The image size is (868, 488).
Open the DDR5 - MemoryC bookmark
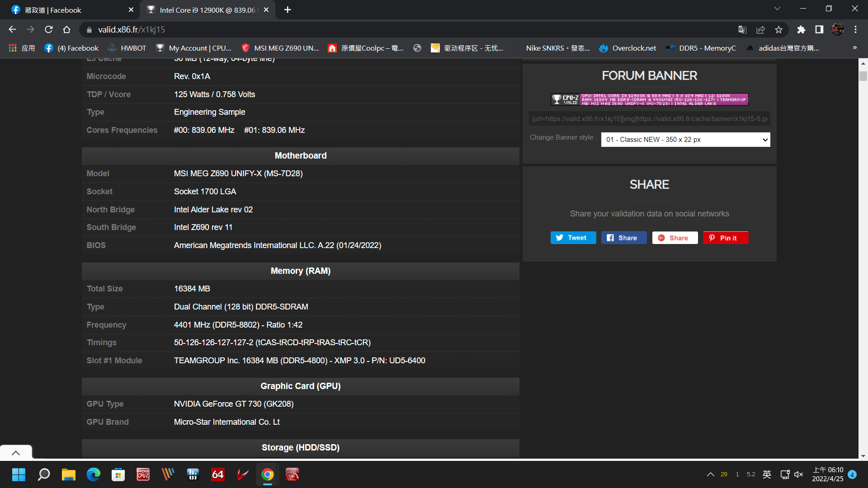(701, 48)
